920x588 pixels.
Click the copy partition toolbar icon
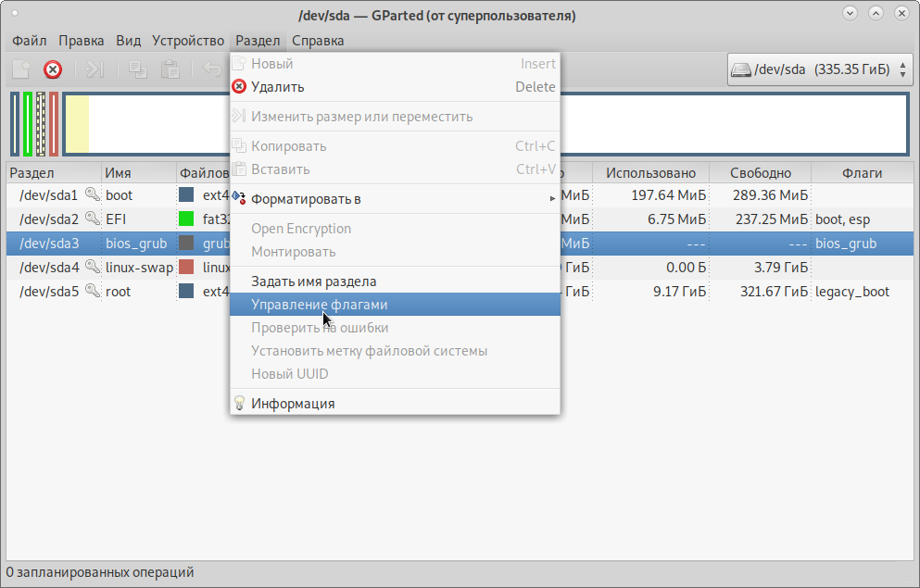pyautogui.click(x=138, y=69)
